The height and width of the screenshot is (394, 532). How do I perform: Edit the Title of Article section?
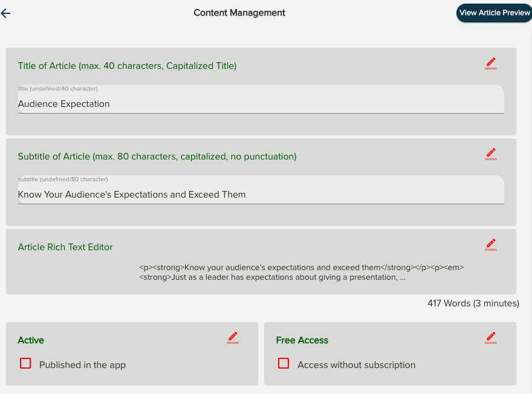491,63
